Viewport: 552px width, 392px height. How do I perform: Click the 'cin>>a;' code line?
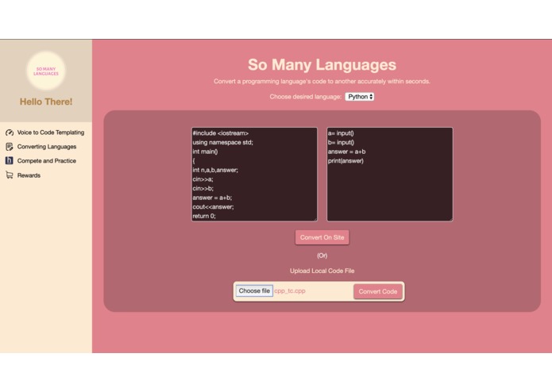click(x=203, y=179)
